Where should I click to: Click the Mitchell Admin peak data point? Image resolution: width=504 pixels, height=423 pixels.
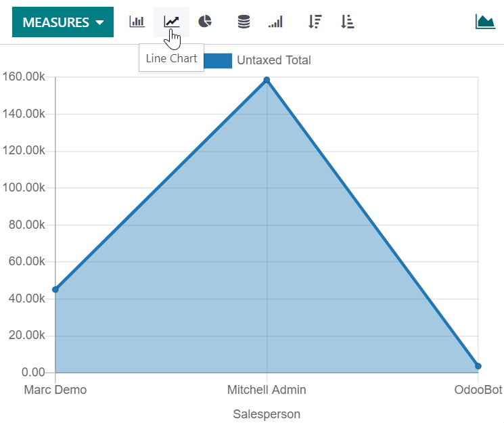(x=267, y=80)
